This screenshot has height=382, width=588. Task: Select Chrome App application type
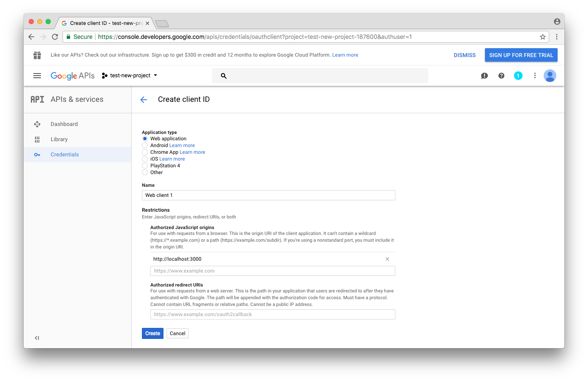pyautogui.click(x=145, y=152)
